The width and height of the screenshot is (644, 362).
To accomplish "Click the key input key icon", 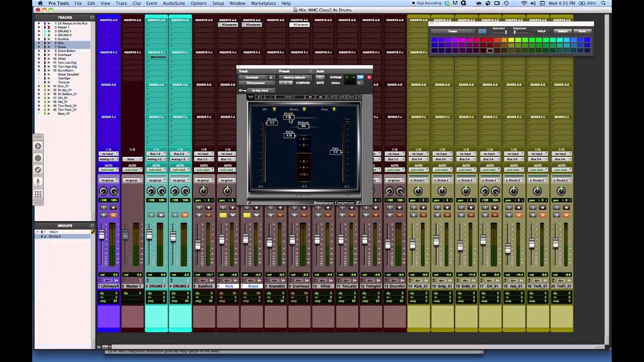I will click(x=242, y=90).
